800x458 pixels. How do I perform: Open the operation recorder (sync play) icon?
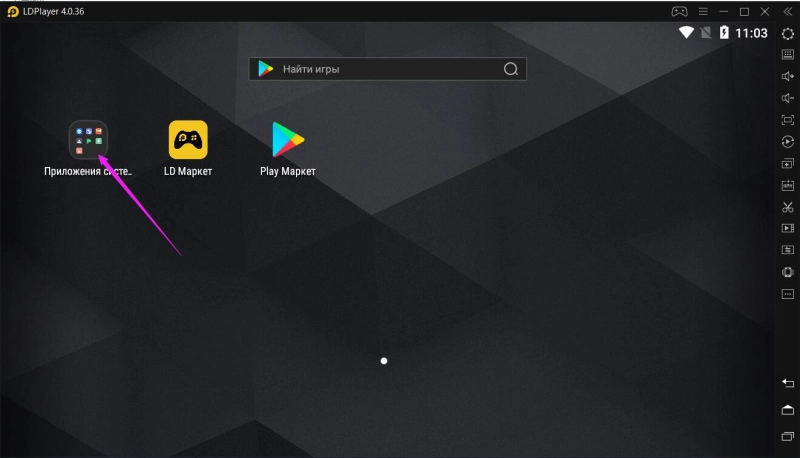788,142
